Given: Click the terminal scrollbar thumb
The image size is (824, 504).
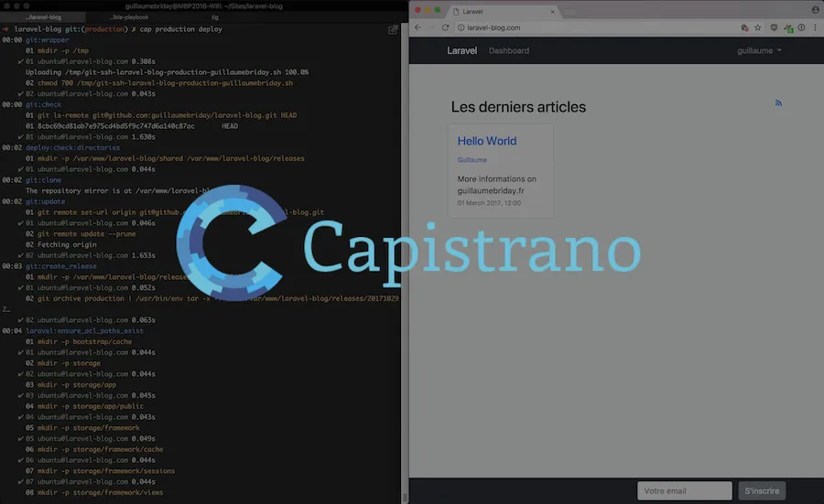Looking at the screenshot, I should click(404, 496).
